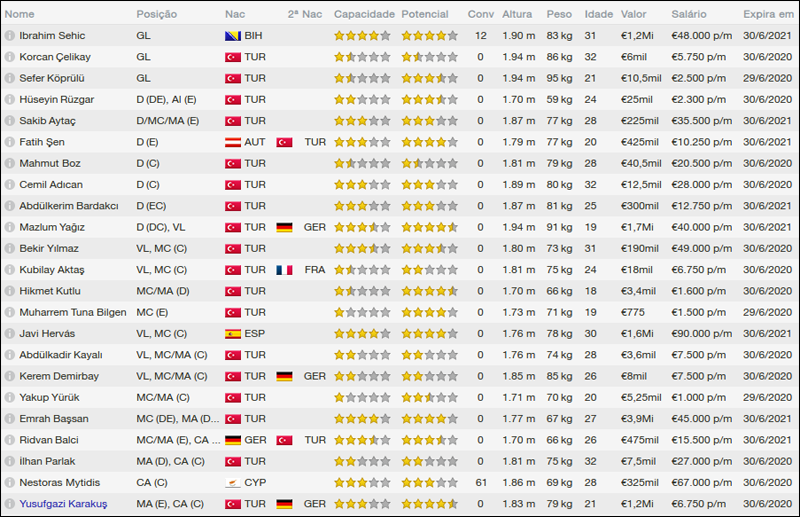
Task: Open the Yusufgazi Karakuş player link
Action: 63,503
